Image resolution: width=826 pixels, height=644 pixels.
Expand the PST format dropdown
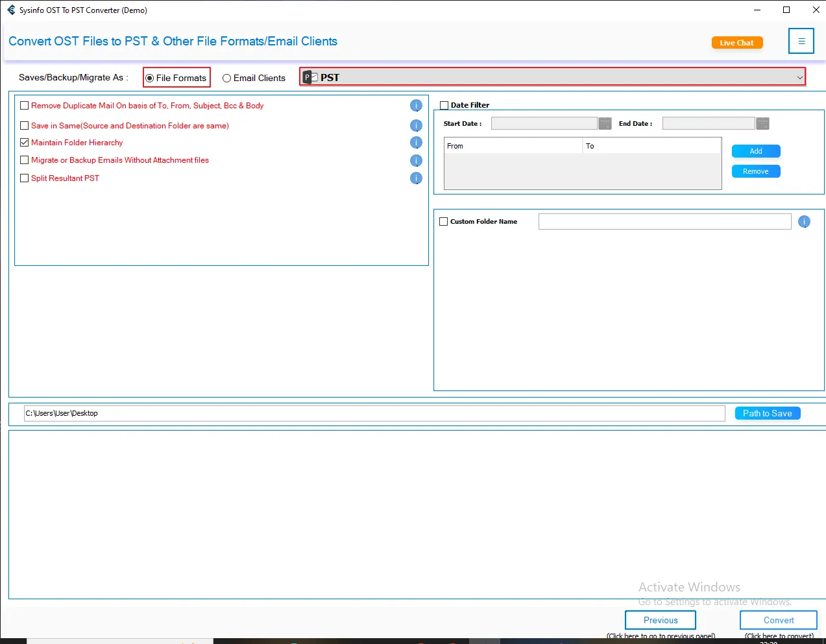click(552, 77)
